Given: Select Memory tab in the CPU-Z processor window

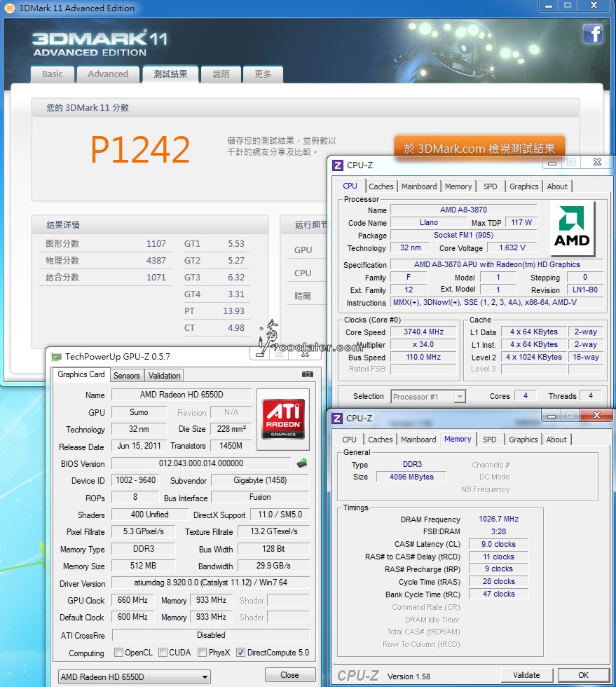Looking at the screenshot, I should coord(458,186).
